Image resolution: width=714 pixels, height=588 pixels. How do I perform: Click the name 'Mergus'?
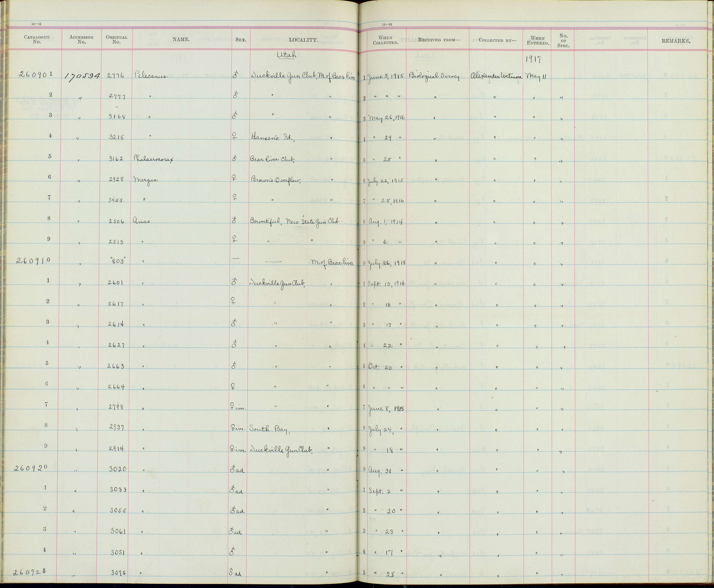tap(146, 179)
